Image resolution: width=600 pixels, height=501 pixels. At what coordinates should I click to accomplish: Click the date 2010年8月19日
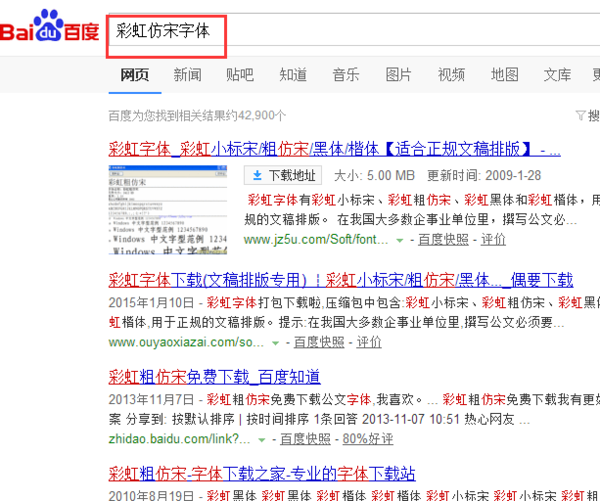(152, 496)
